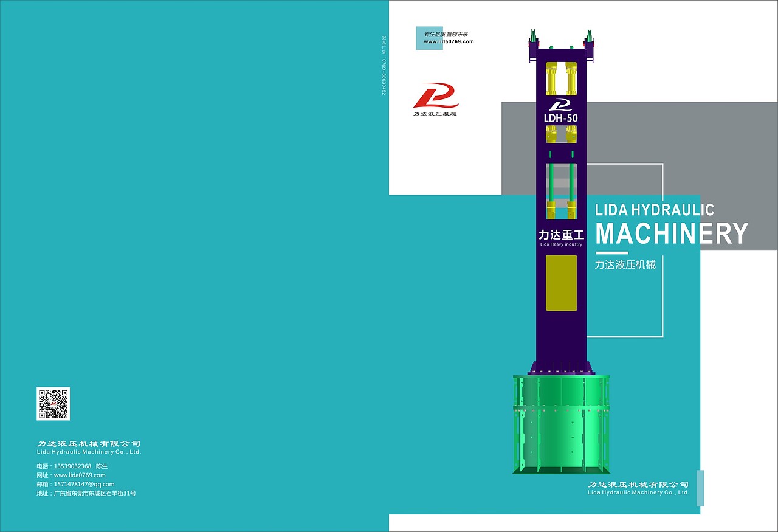This screenshot has width=778, height=532.
Task: Click the '专注品质 赢领未来' slogan
Action: pyautogui.click(x=446, y=34)
